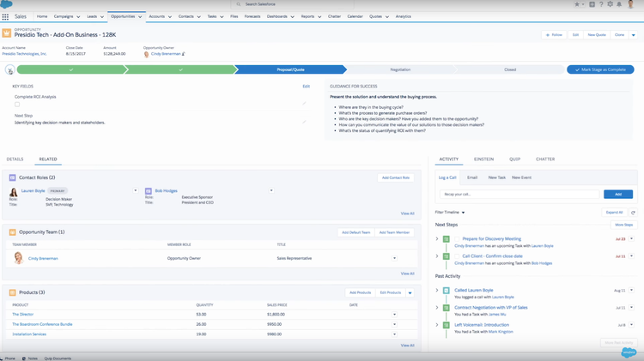Image resolution: width=644 pixels, height=361 pixels.
Task: Select the Negotiation stage in the path
Action: (400, 69)
